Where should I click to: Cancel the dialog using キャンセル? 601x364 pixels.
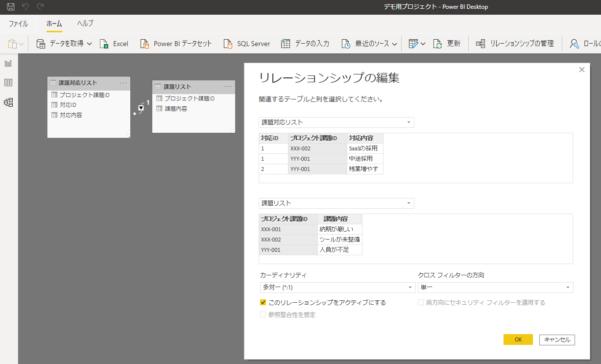tap(557, 340)
